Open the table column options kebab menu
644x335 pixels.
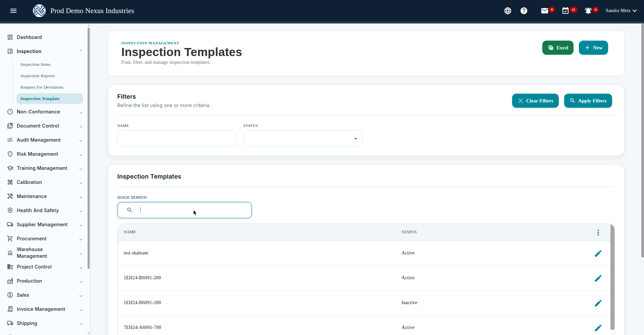(x=598, y=233)
